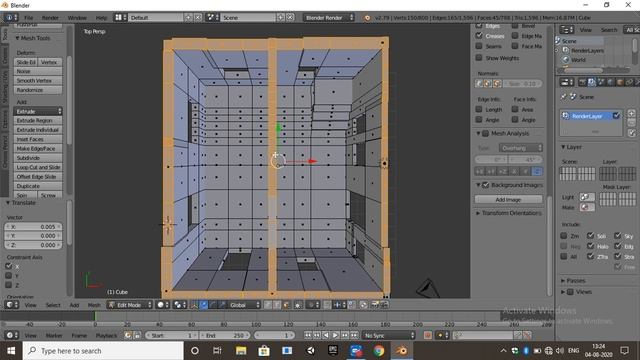
Task: Open the Blender Render engine dropdown
Action: (x=329, y=18)
